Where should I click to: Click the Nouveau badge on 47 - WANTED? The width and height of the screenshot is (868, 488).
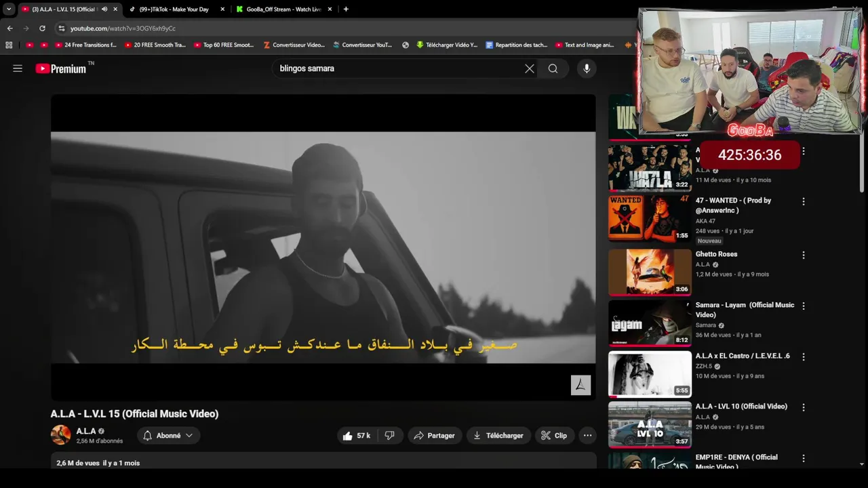709,241
